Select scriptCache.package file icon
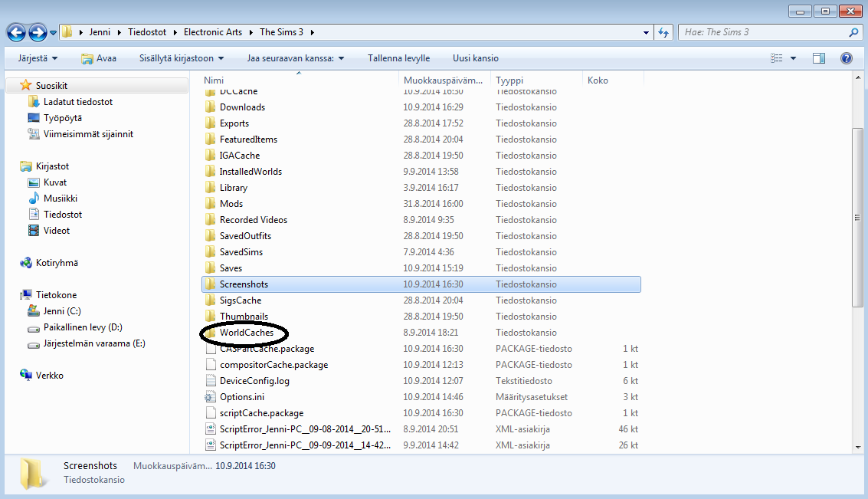 (211, 412)
